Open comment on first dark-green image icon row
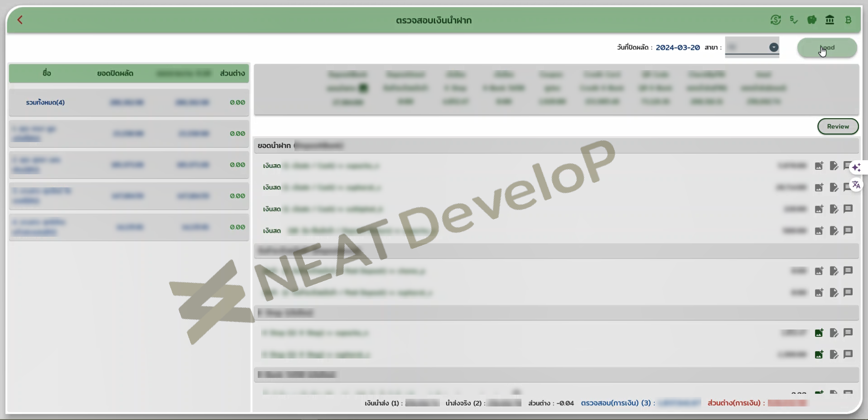Image resolution: width=868 pixels, height=420 pixels. click(x=849, y=333)
